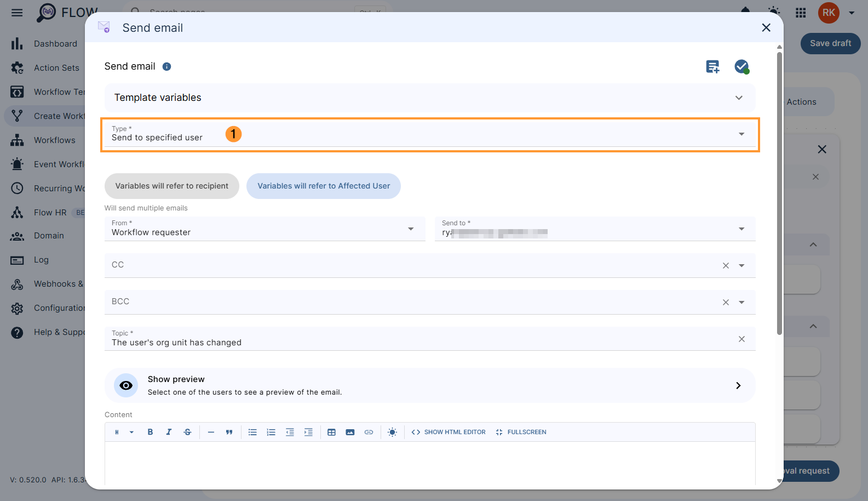Toggle italic formatting
Screen dimensions: 868x501
[169, 432]
